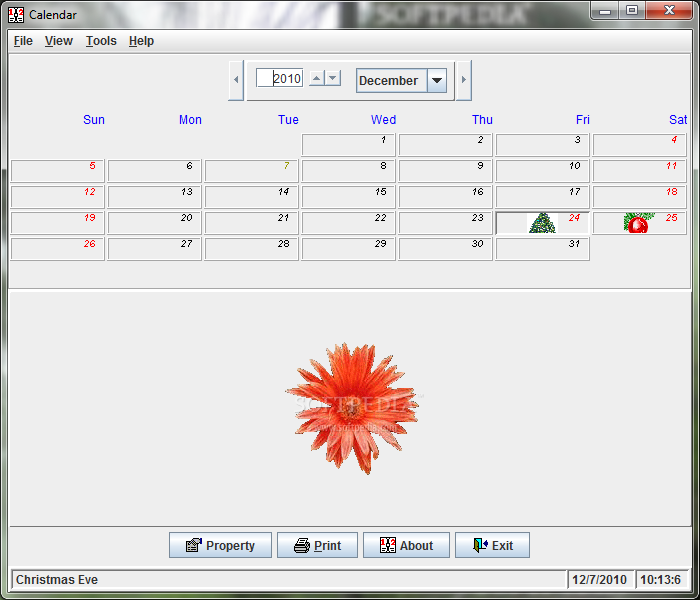Click the Christmas Eve status bar text
700x600 pixels.
[57, 579]
